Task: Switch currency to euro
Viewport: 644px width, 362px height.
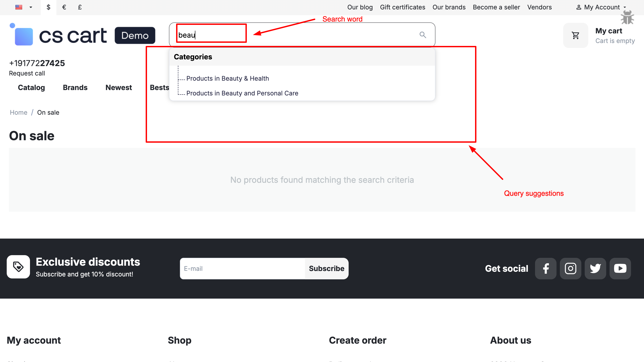Action: 64,7
